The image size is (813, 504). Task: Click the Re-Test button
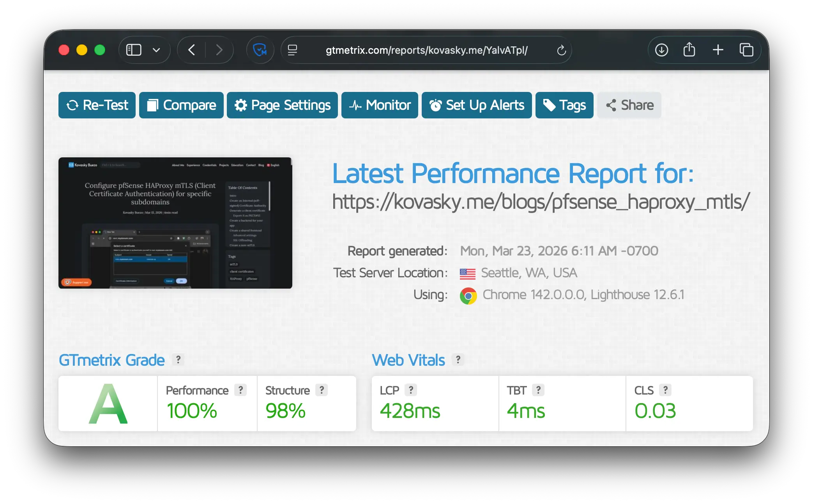(x=97, y=105)
